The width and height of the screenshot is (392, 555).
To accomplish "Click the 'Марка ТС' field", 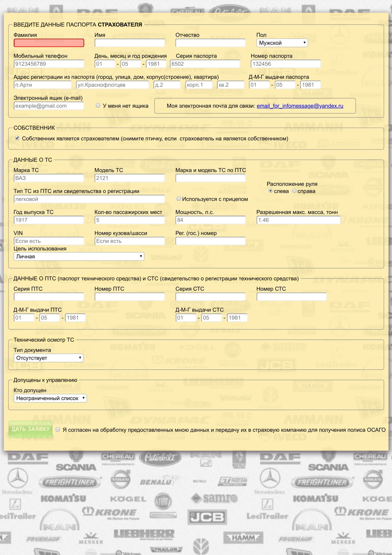I will (x=49, y=178).
